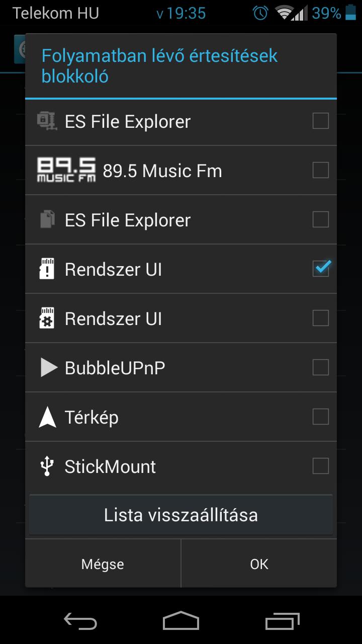Tap the 89.5 Music FM logo icon
Screen dimensions: 362x644
tap(66, 170)
